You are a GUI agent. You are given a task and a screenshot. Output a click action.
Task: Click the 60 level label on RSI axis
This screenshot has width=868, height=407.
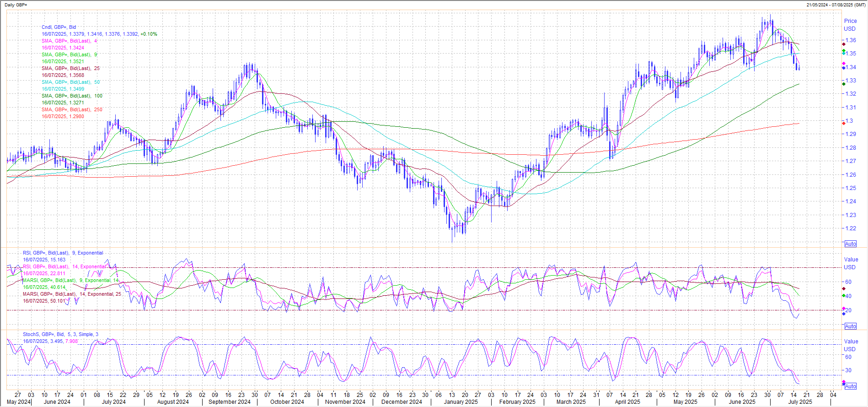coord(848,282)
